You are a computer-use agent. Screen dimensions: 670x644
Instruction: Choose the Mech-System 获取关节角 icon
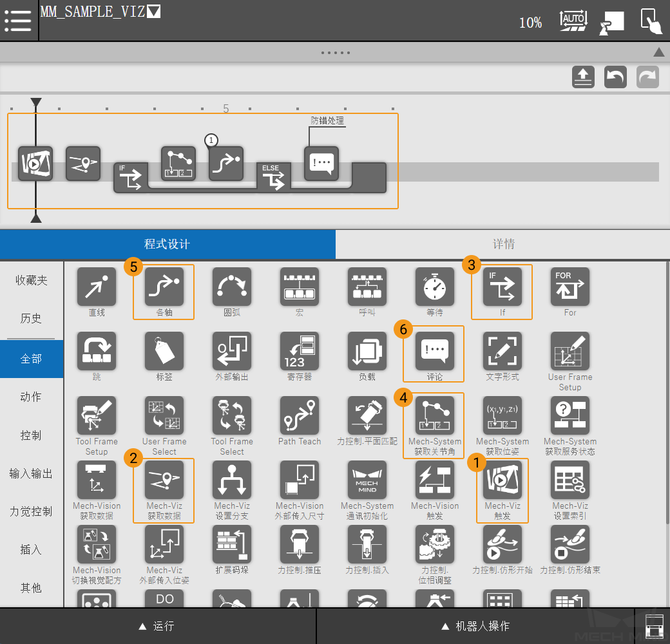pos(435,416)
